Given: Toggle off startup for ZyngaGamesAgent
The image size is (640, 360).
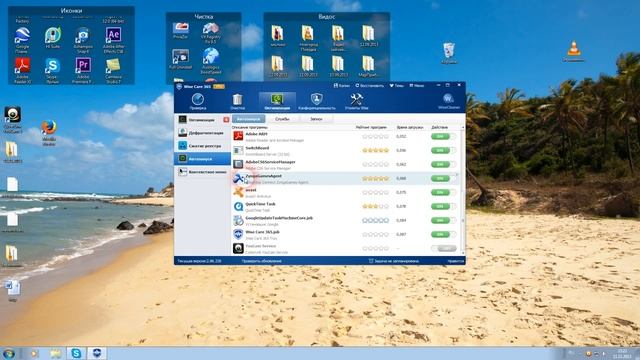Looking at the screenshot, I should pos(443,178).
